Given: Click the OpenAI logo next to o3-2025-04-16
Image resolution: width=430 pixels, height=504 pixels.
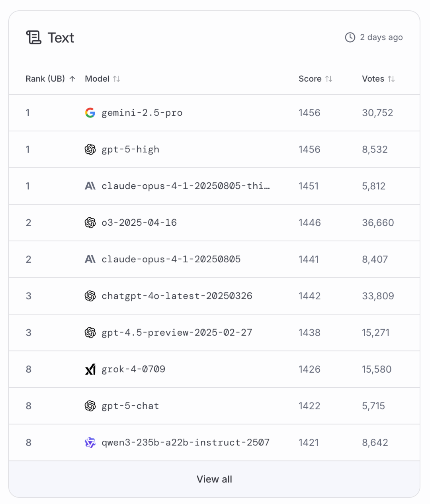Looking at the screenshot, I should pos(90,223).
